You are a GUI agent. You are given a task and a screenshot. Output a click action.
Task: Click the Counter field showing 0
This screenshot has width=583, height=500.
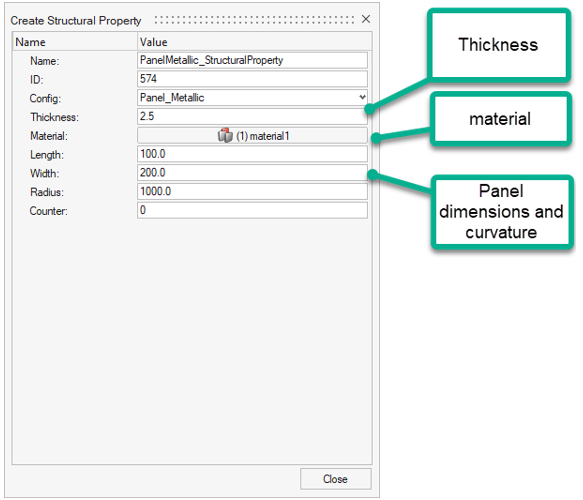(x=252, y=210)
